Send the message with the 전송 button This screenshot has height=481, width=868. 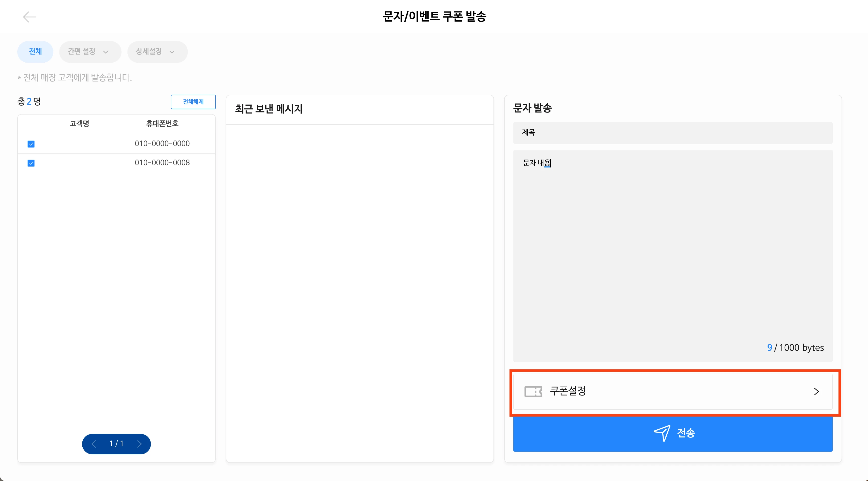(x=672, y=434)
